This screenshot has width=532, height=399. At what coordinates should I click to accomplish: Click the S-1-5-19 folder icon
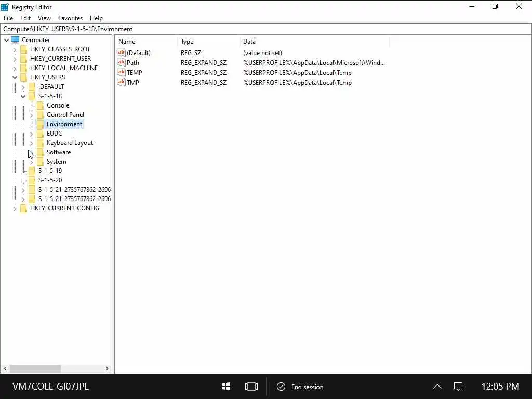(32, 170)
